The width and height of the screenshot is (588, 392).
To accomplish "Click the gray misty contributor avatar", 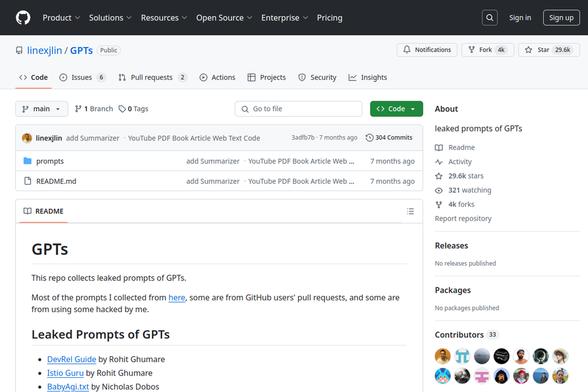I will tap(482, 356).
